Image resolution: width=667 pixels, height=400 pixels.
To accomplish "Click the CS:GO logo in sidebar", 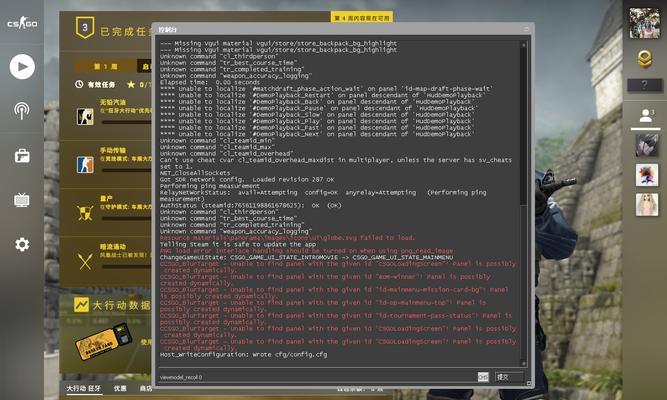I will click(x=22, y=23).
